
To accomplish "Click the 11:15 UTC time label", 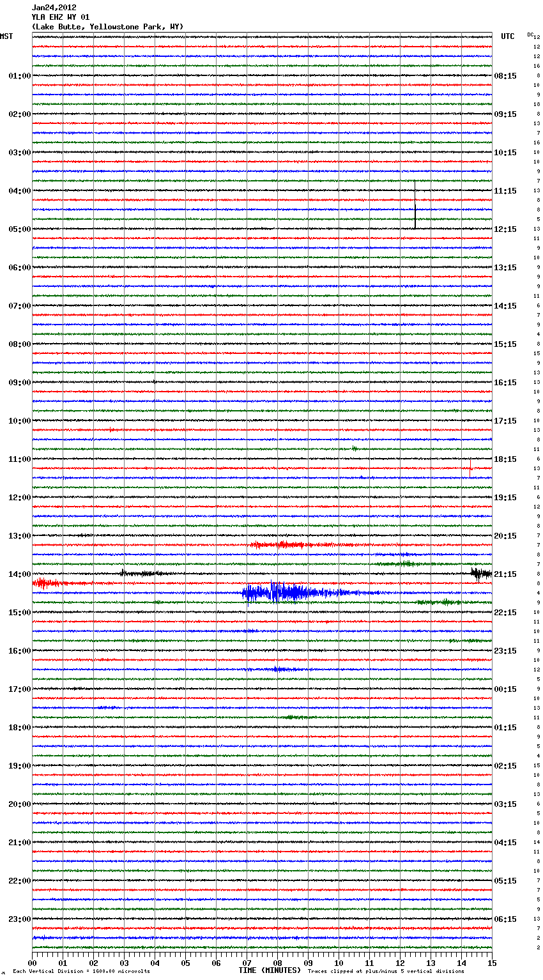I will point(505,191).
